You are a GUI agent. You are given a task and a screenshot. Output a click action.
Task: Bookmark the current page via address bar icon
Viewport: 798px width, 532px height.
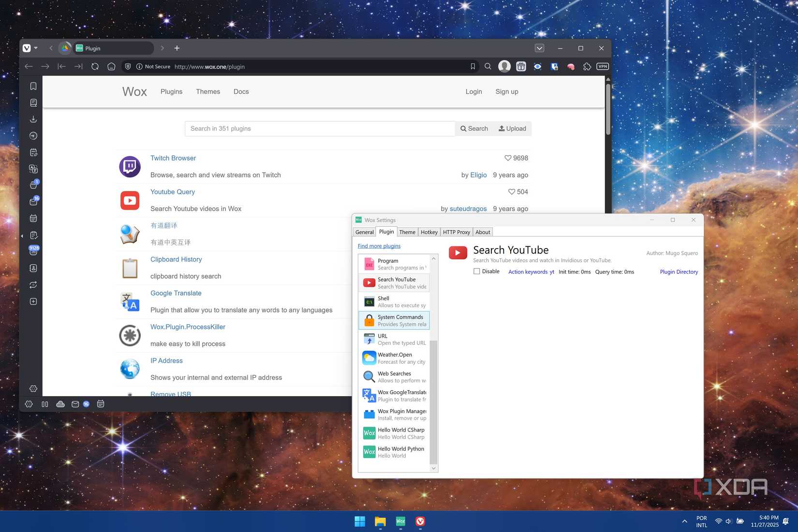tap(473, 66)
